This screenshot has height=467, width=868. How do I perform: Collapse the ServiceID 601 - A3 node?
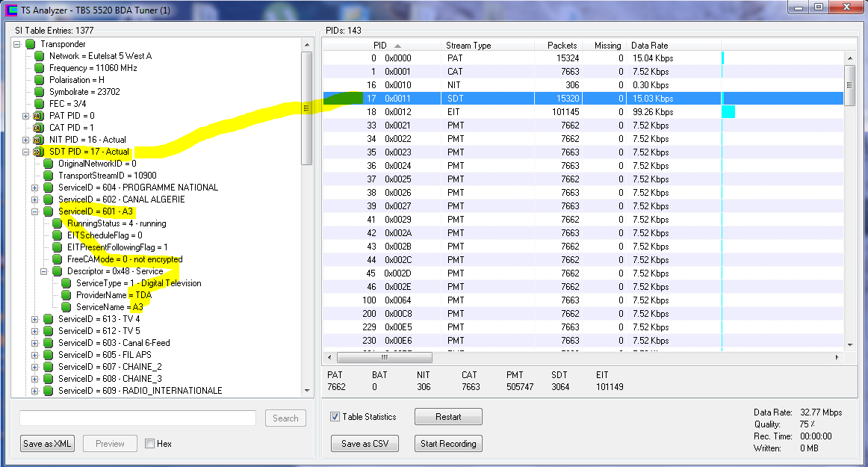pos(34,211)
